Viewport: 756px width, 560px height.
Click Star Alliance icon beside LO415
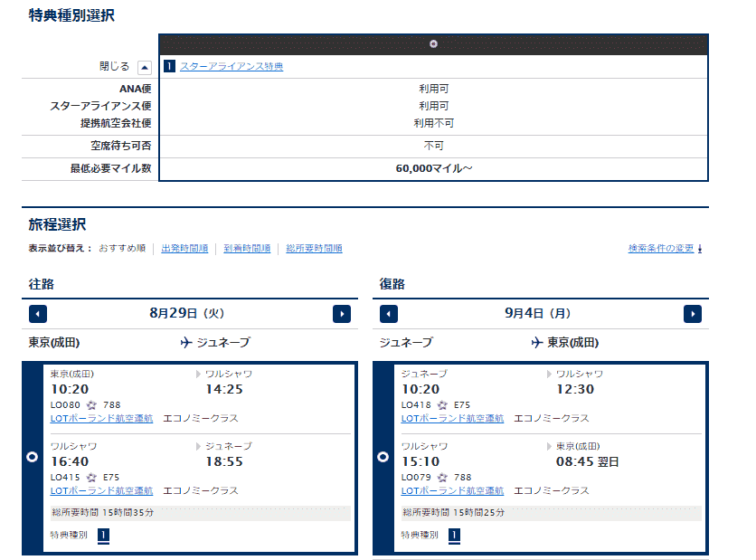click(91, 478)
